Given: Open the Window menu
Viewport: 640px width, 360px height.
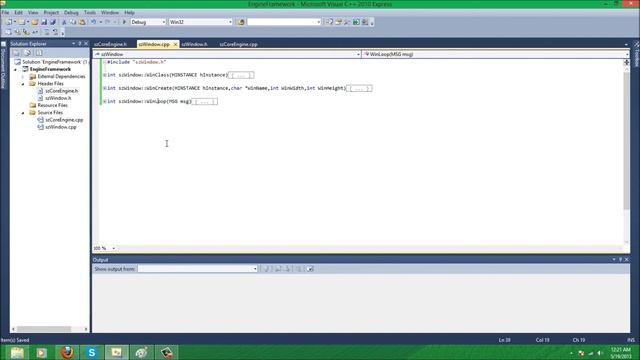Looking at the screenshot, I should point(110,13).
